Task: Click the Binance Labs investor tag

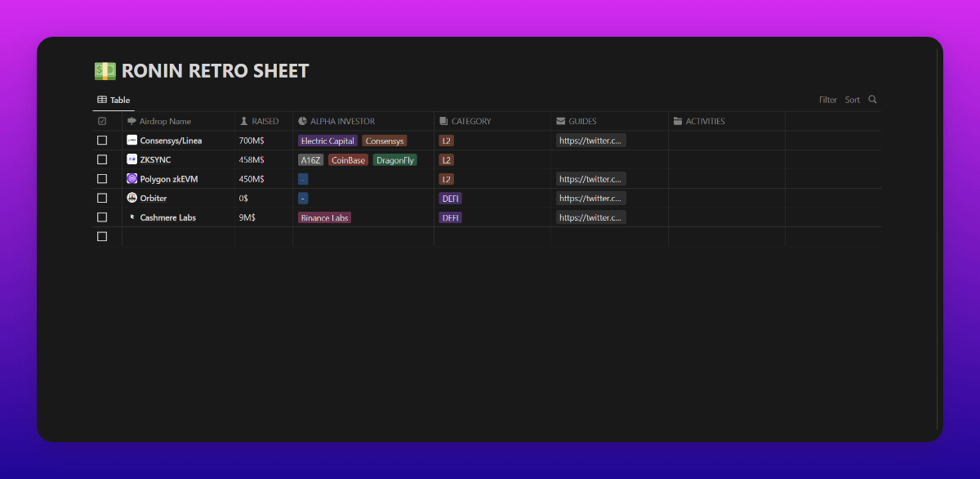Action: [x=324, y=217]
